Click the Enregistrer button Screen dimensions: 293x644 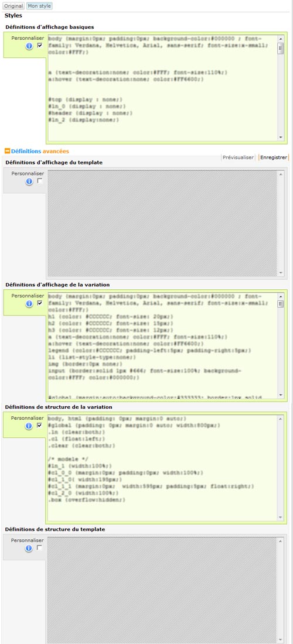[x=274, y=157]
